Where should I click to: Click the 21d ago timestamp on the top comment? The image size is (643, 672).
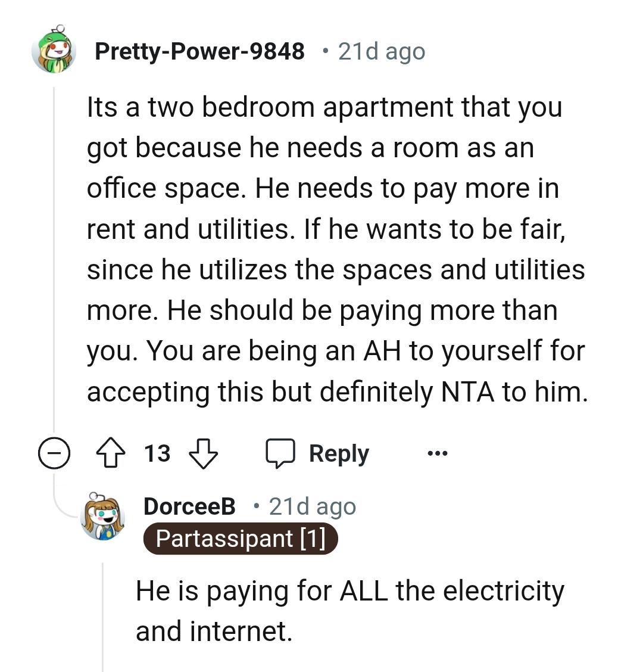(382, 51)
